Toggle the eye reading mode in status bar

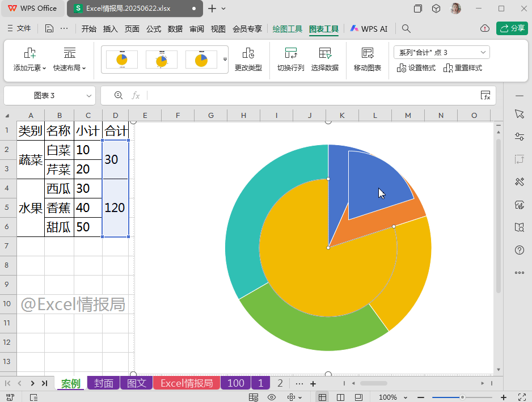[272, 397]
